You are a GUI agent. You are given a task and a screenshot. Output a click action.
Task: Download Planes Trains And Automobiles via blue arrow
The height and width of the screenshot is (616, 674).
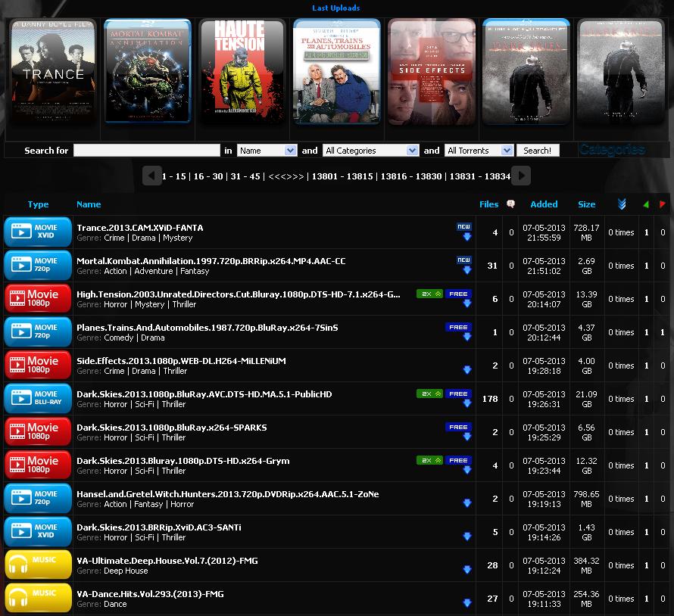tap(466, 337)
